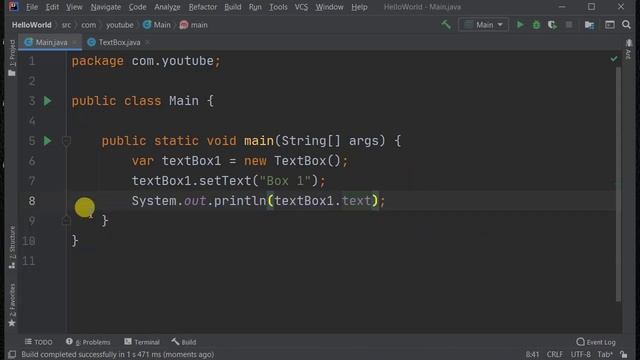Close the Main.java tab
The width and height of the screenshot is (640, 360).
click(74, 42)
